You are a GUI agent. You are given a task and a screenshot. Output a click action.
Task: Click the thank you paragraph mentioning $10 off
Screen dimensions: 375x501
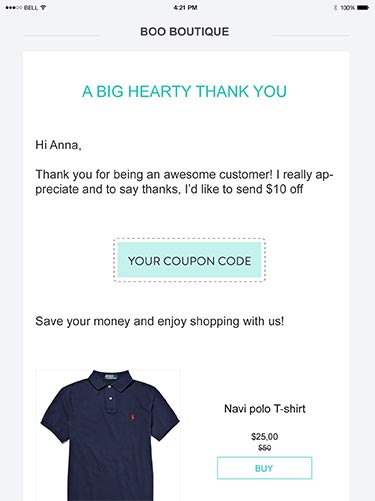[184, 182]
